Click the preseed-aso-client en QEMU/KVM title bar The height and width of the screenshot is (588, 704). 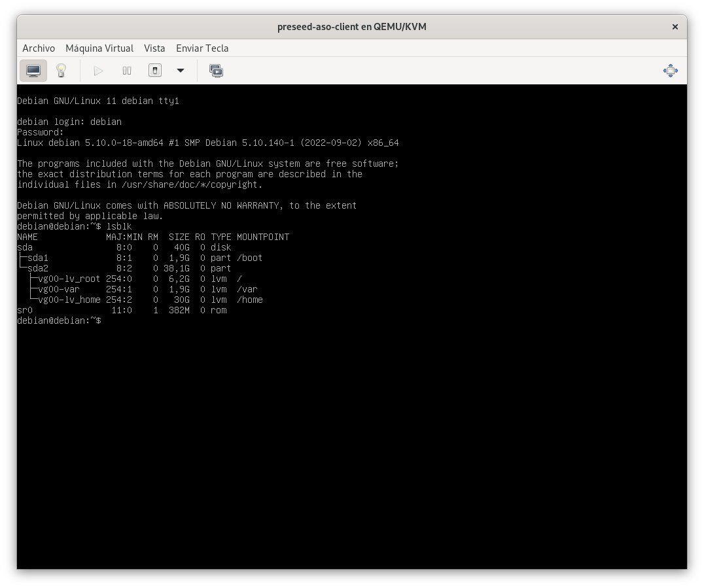(x=352, y=27)
